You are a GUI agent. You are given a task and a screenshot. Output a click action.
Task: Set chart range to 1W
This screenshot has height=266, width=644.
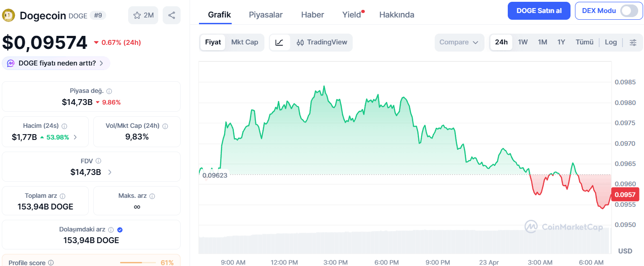tap(523, 42)
